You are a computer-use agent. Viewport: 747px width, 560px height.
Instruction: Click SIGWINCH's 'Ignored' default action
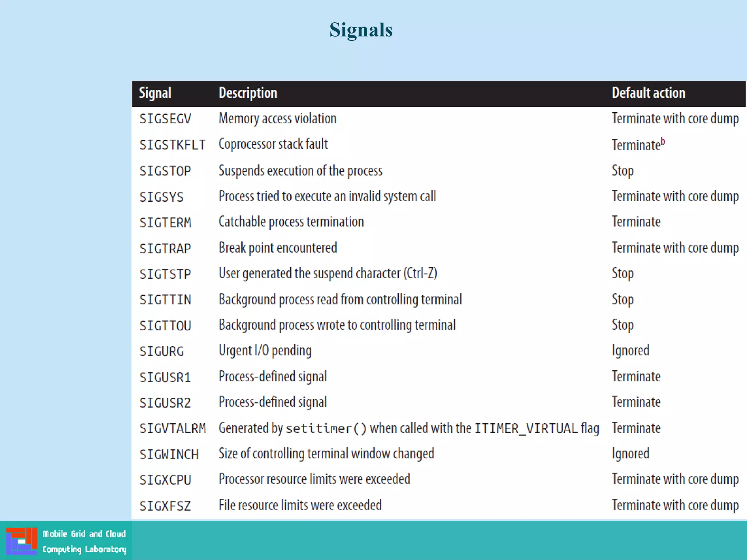coord(631,454)
